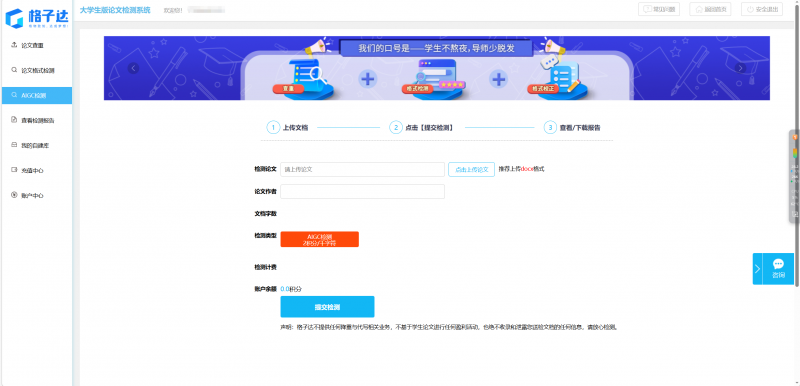
Task: Collapse the 咨询 panel with its chevron
Action: coord(758,269)
